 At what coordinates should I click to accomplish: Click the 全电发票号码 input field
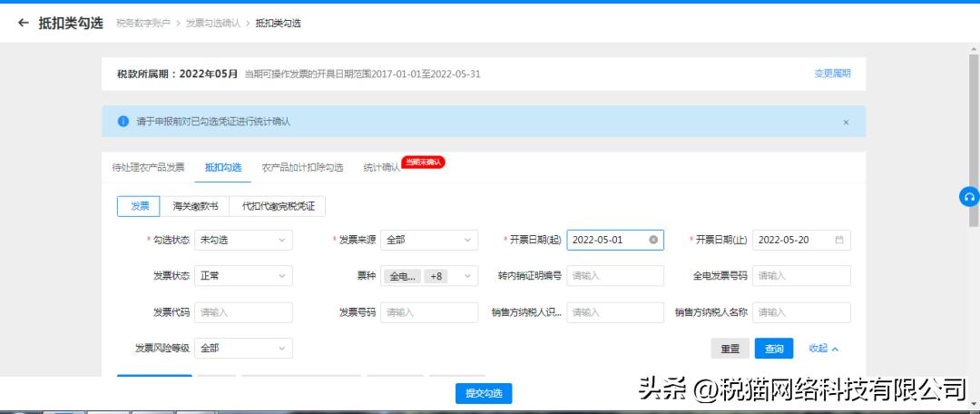pyautogui.click(x=801, y=276)
